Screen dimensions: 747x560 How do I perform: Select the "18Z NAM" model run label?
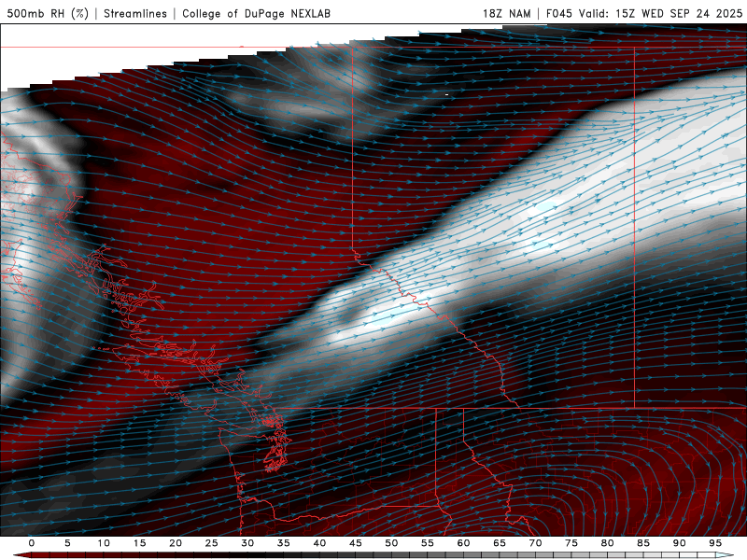(507, 13)
